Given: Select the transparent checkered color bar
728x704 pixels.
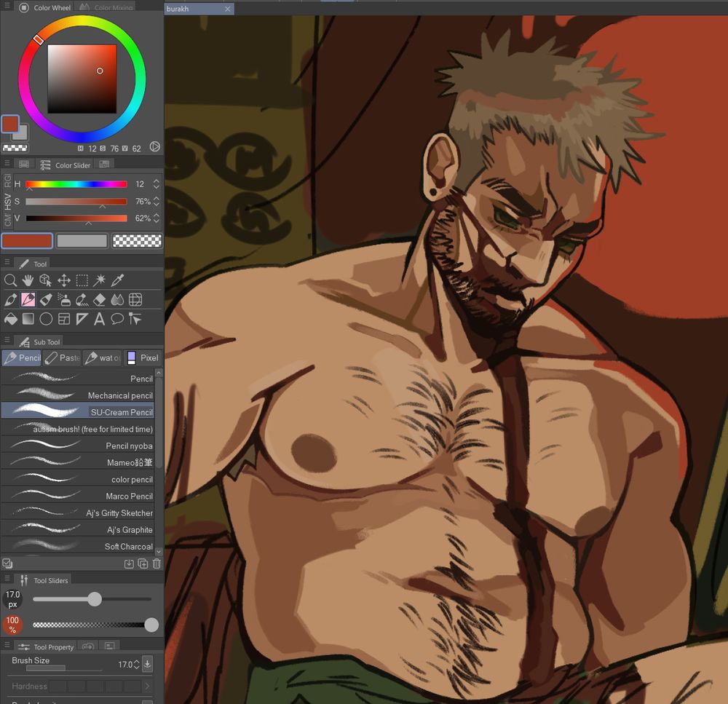Looking at the screenshot, I should click(137, 240).
